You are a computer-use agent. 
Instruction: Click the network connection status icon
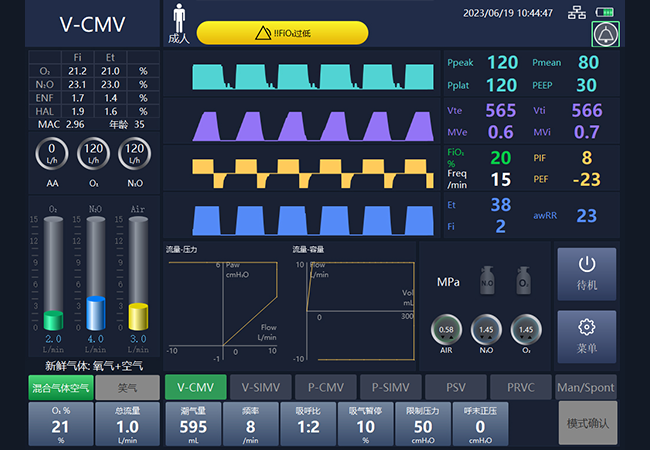(577, 13)
